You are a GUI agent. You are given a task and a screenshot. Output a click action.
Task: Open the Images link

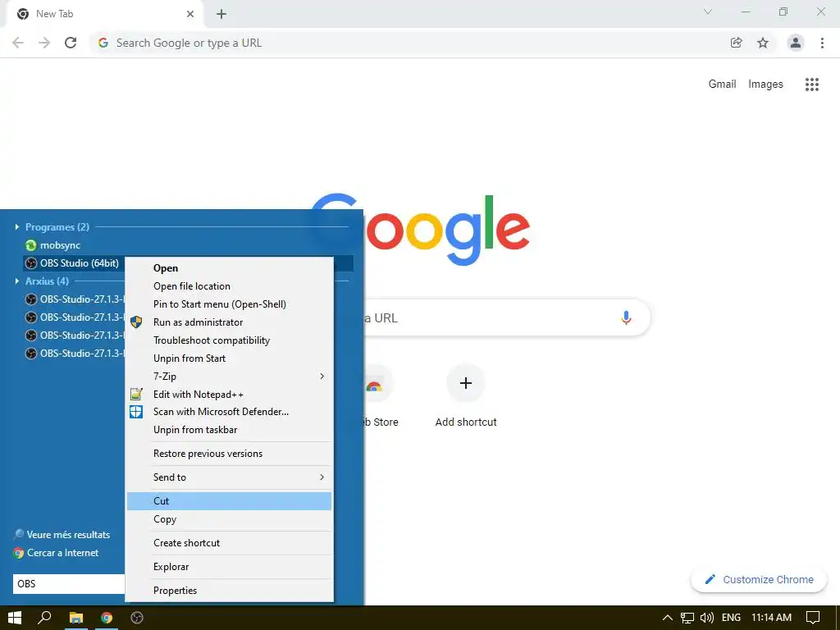tap(765, 84)
